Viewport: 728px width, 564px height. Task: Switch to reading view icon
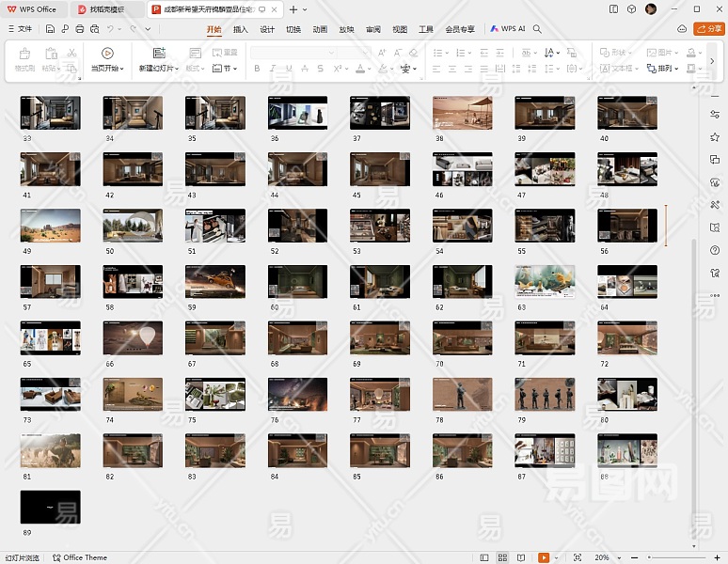click(x=519, y=557)
